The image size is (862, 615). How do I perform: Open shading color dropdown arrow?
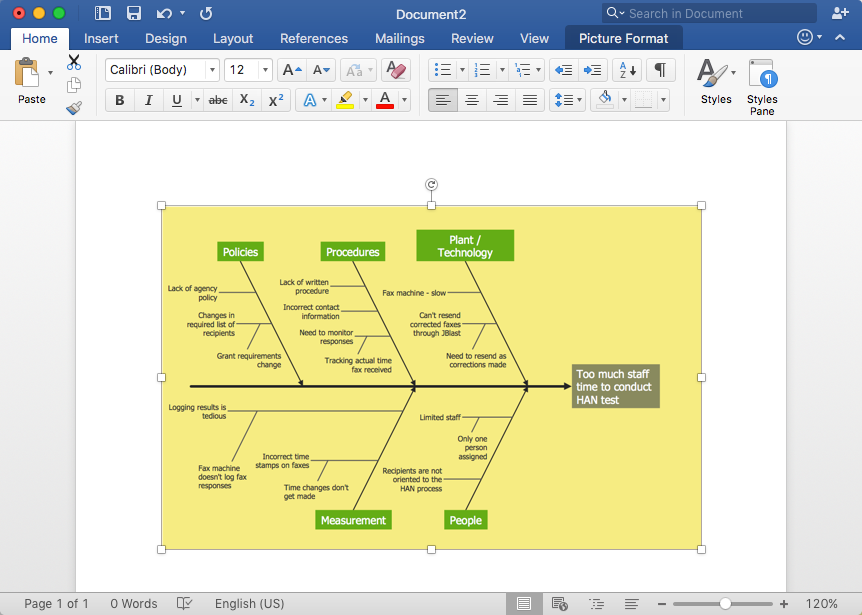pos(624,100)
